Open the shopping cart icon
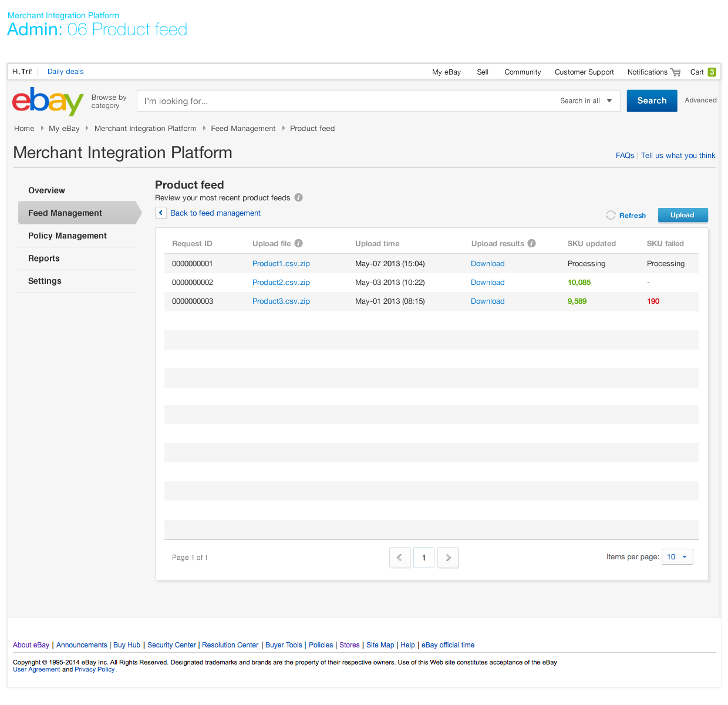This screenshot has height=705, width=728. click(x=676, y=72)
